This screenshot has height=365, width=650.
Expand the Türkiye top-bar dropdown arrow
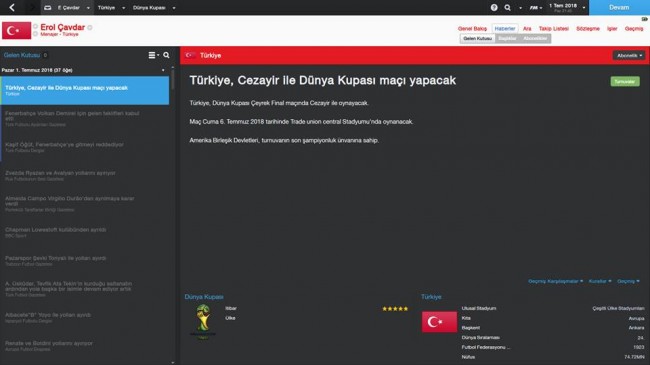[124, 8]
